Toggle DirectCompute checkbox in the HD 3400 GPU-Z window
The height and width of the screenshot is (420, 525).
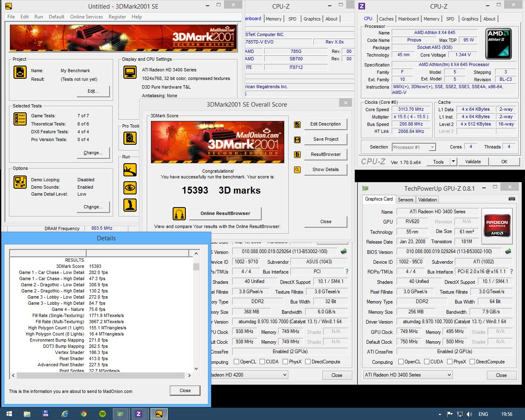coord(472,362)
